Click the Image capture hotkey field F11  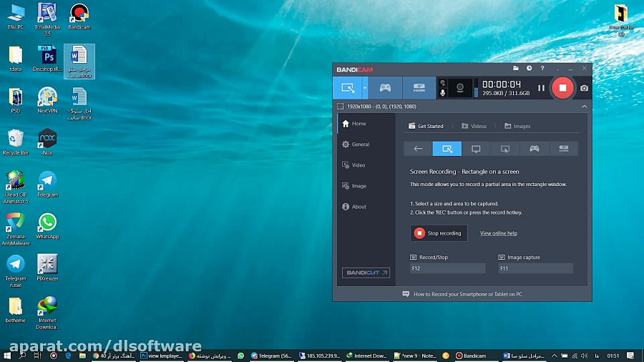535,268
